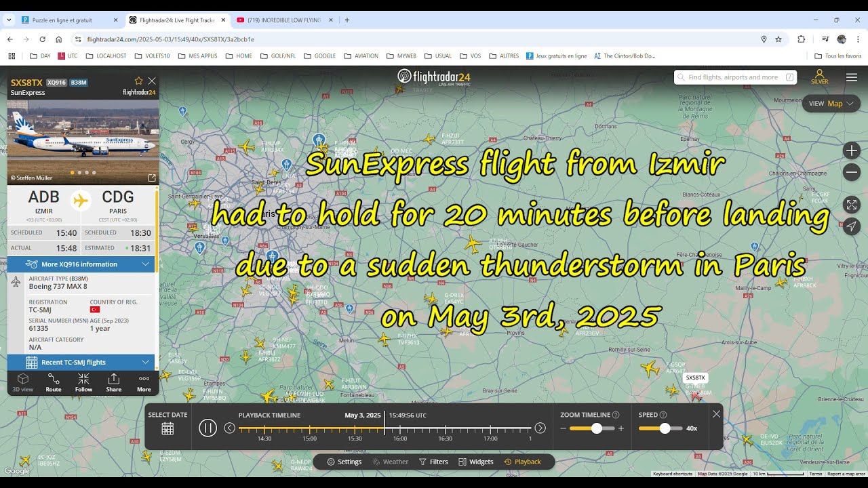Open the Weather layer options
Screen dimensions: 868x488
(x=391, y=462)
